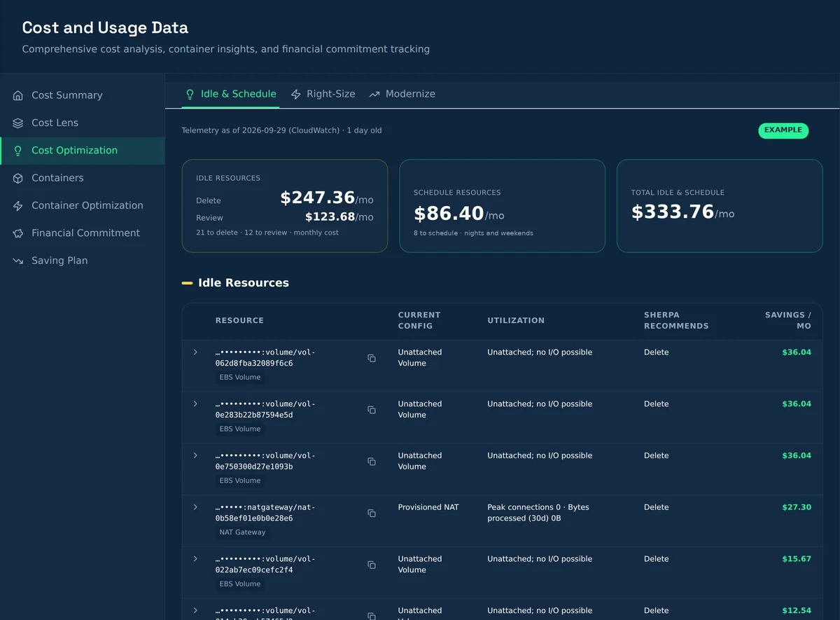Copy ARN for volume vol-062d8fba32089f6c6
This screenshot has height=620, width=840.
pos(372,358)
